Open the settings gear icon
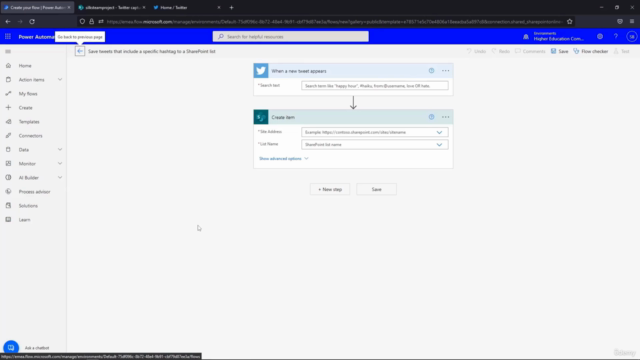This screenshot has height=360, width=640. point(600,37)
